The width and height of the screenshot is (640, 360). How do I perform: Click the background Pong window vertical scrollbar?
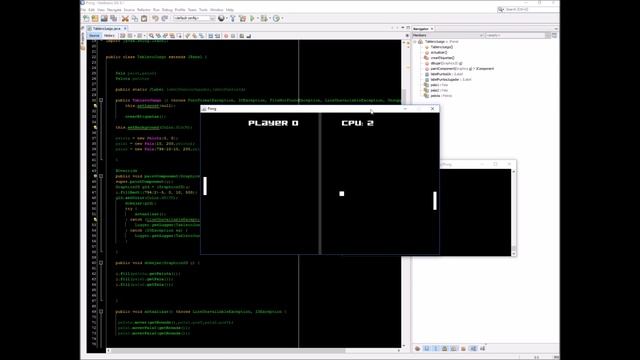(513, 213)
